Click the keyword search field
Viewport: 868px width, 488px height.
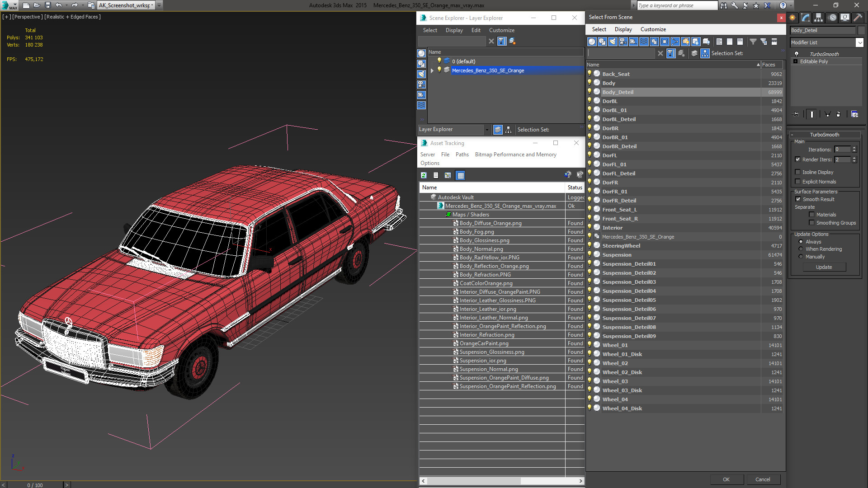(x=677, y=5)
